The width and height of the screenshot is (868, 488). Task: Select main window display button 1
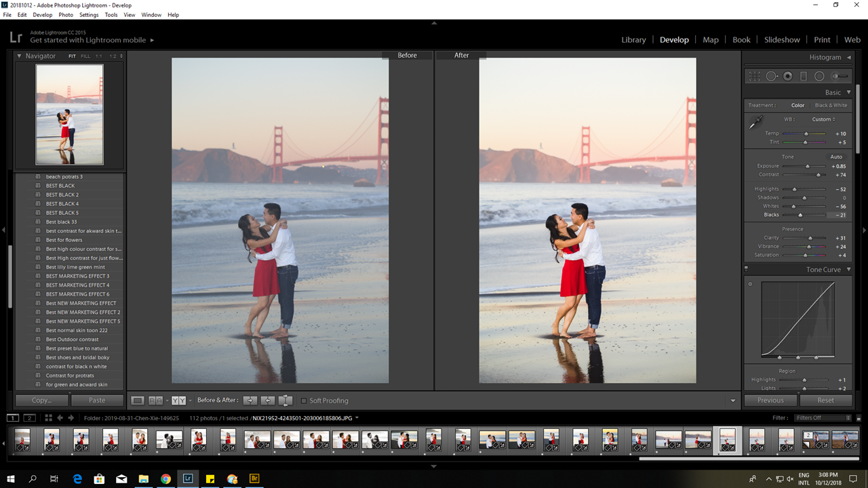[x=13, y=418]
